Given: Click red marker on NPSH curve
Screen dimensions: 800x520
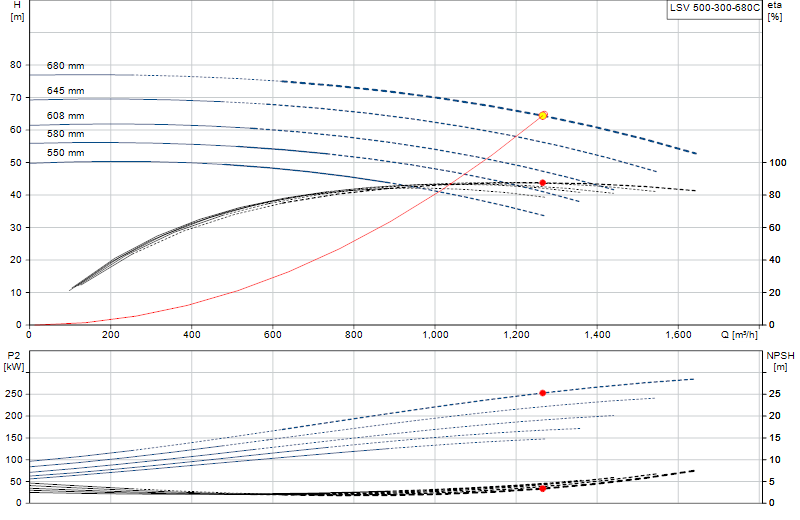Looking at the screenshot, I should (542, 488).
